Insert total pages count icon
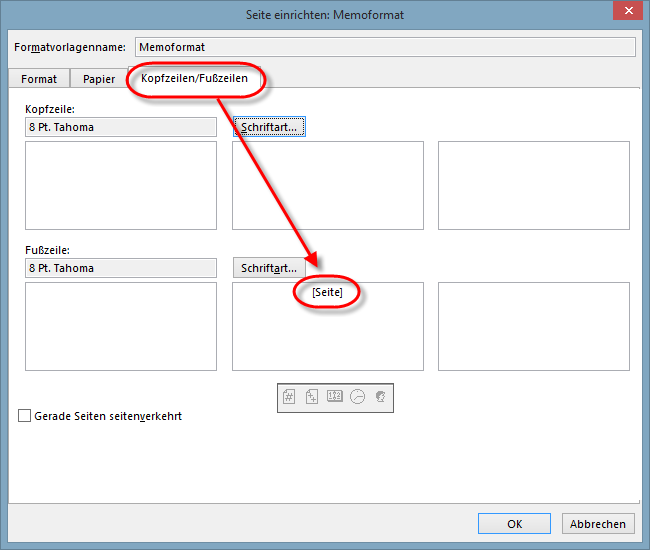The image size is (650, 550). tap(312, 397)
